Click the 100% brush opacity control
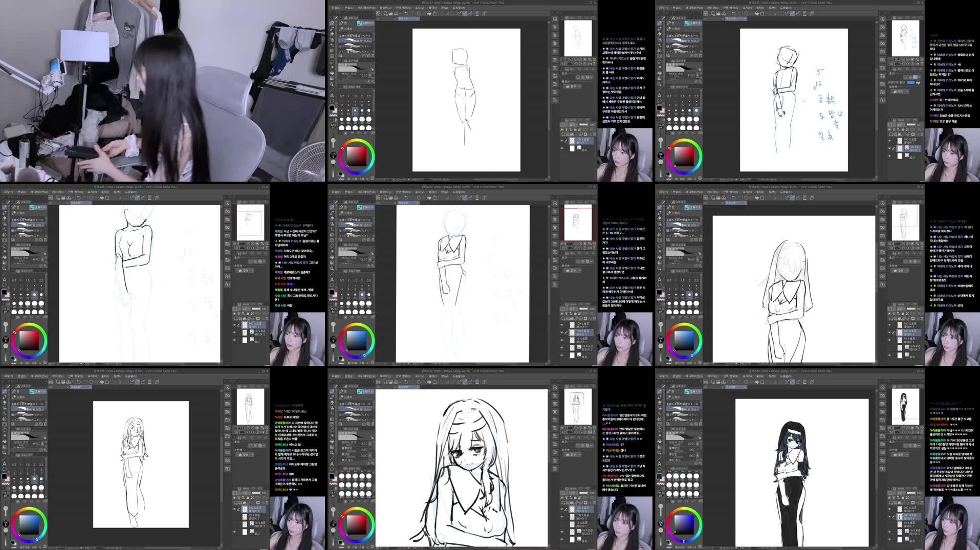 pyautogui.click(x=333, y=155)
